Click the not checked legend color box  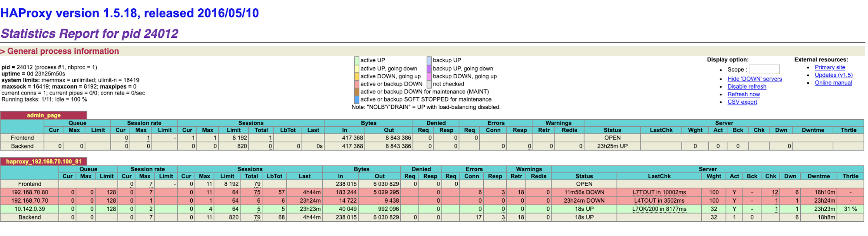click(x=429, y=84)
